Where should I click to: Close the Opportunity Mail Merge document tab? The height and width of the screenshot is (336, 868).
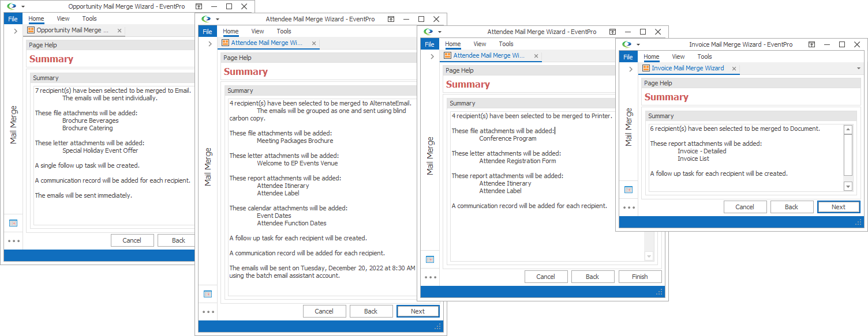119,31
